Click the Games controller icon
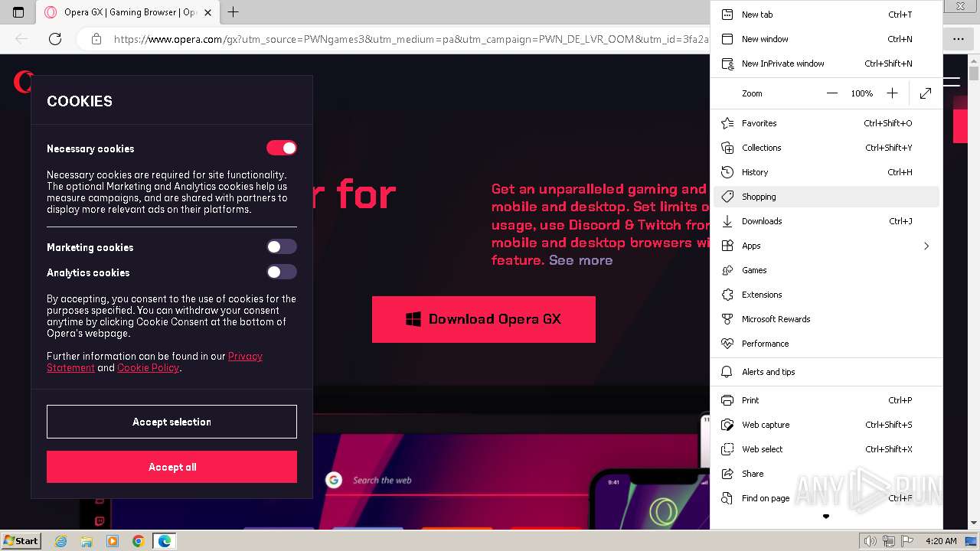Viewport: 980px width, 551px height. pyautogui.click(x=727, y=270)
